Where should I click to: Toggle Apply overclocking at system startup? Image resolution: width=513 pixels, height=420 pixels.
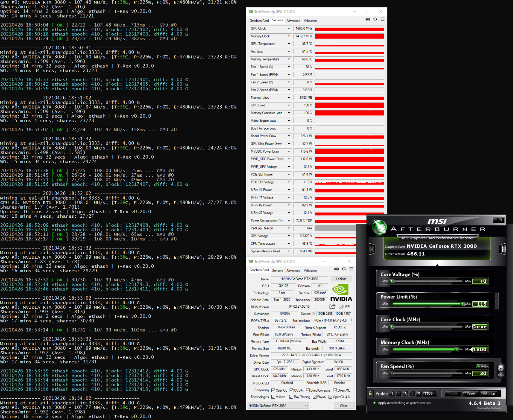click(374, 403)
